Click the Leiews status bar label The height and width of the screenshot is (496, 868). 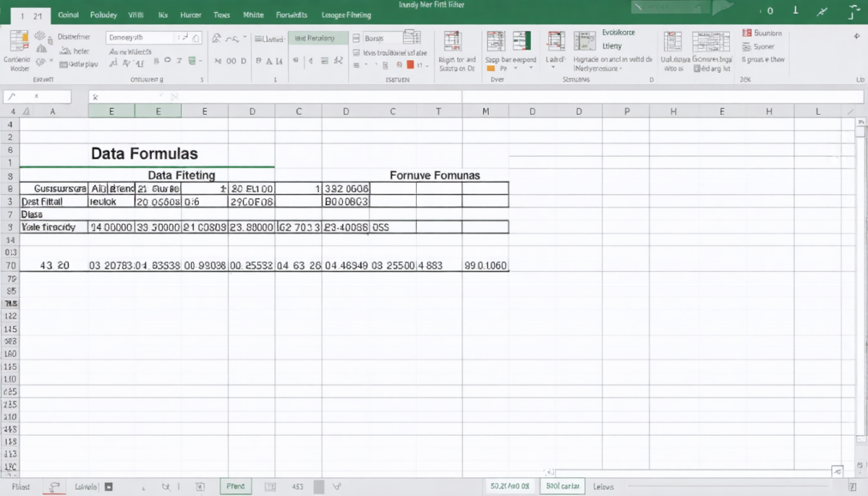tap(603, 487)
